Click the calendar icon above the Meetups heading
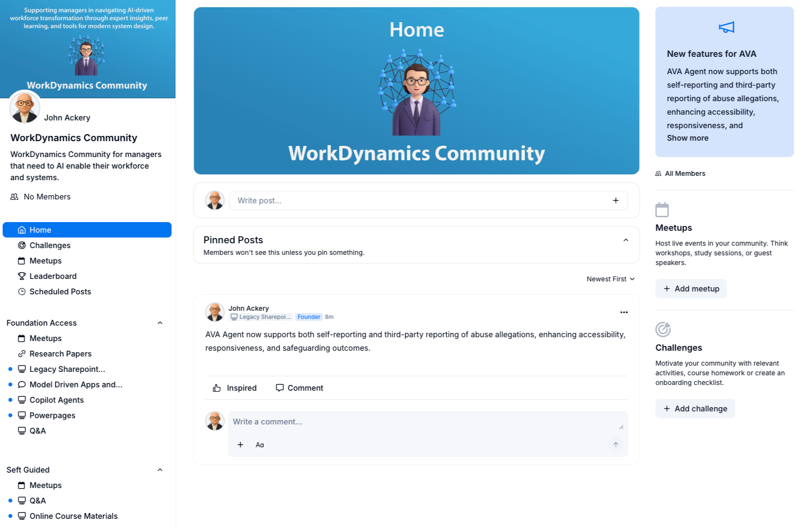 (x=662, y=210)
